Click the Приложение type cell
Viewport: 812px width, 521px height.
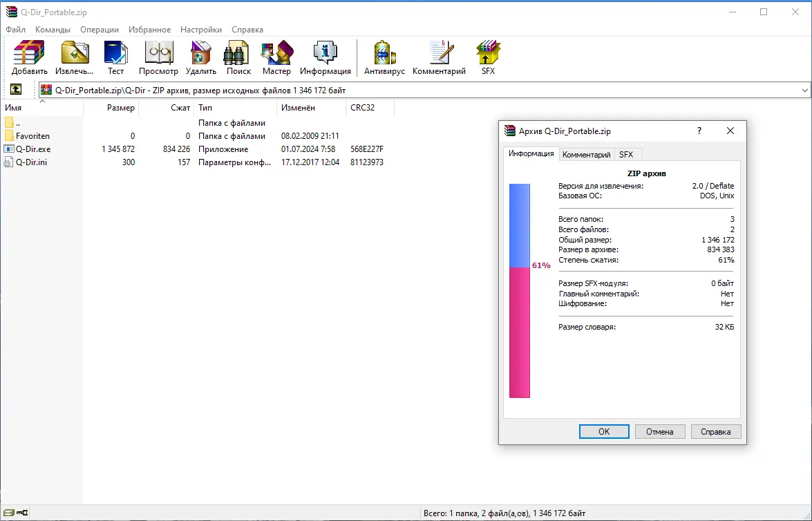tap(223, 149)
